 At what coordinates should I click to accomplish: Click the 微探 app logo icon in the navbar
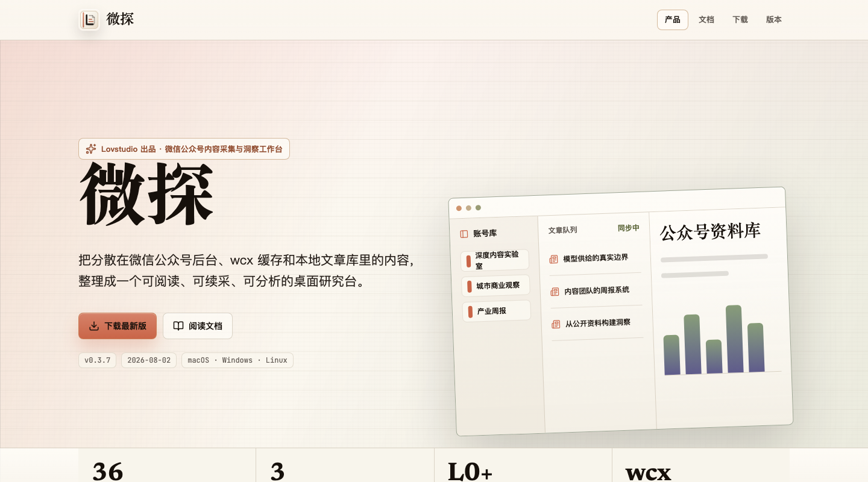pos(89,20)
